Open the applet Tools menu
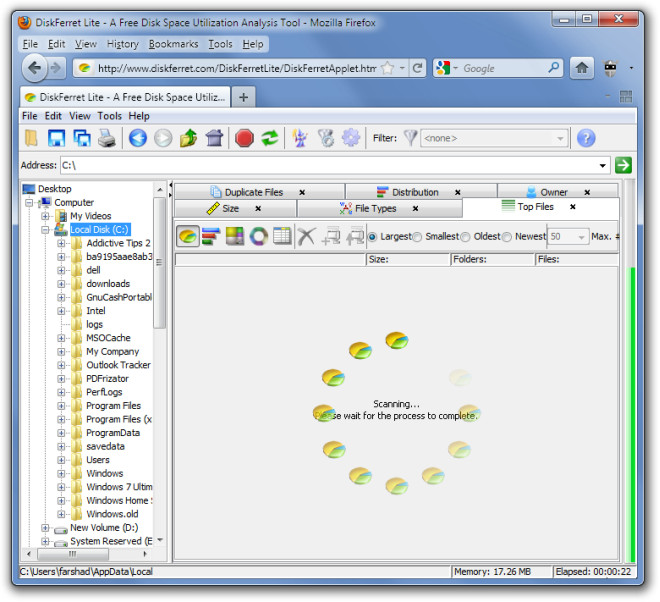The image size is (660, 602). pyautogui.click(x=109, y=116)
